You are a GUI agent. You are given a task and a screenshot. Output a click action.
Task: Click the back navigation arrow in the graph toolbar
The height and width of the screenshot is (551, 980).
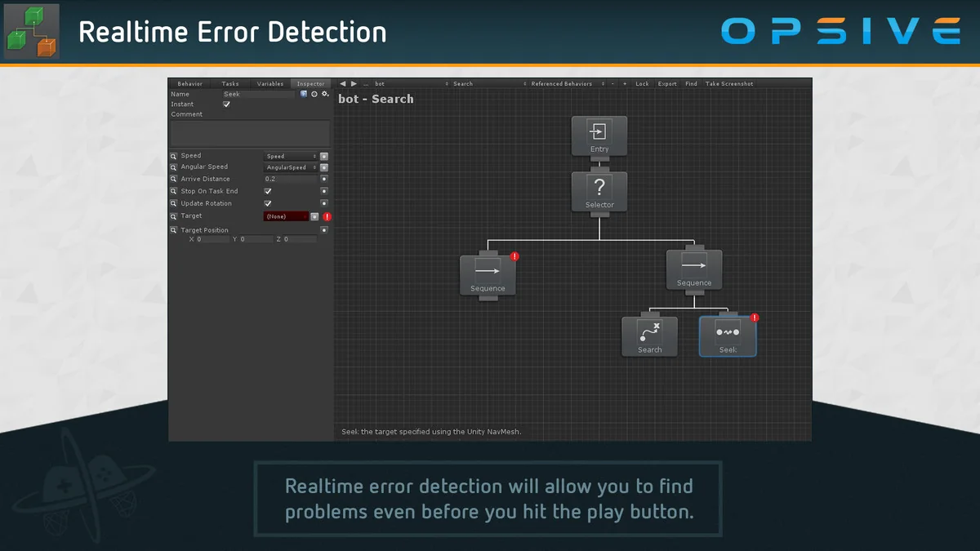(x=342, y=83)
